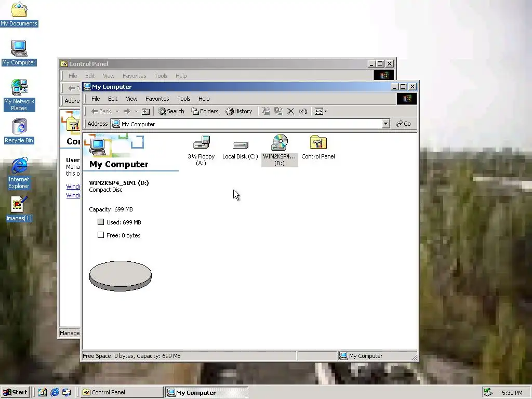Image resolution: width=532 pixels, height=399 pixels.
Task: Open the Favorites menu in Control Panel window
Action: [135, 76]
